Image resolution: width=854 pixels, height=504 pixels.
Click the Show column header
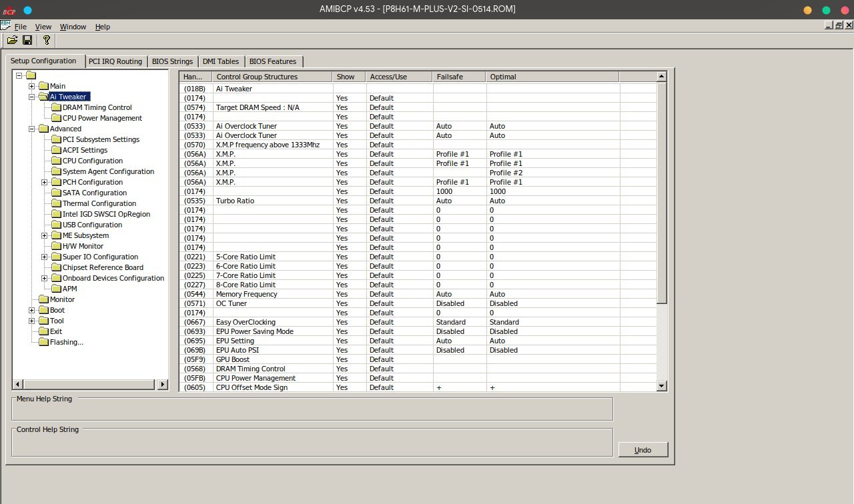tap(349, 77)
